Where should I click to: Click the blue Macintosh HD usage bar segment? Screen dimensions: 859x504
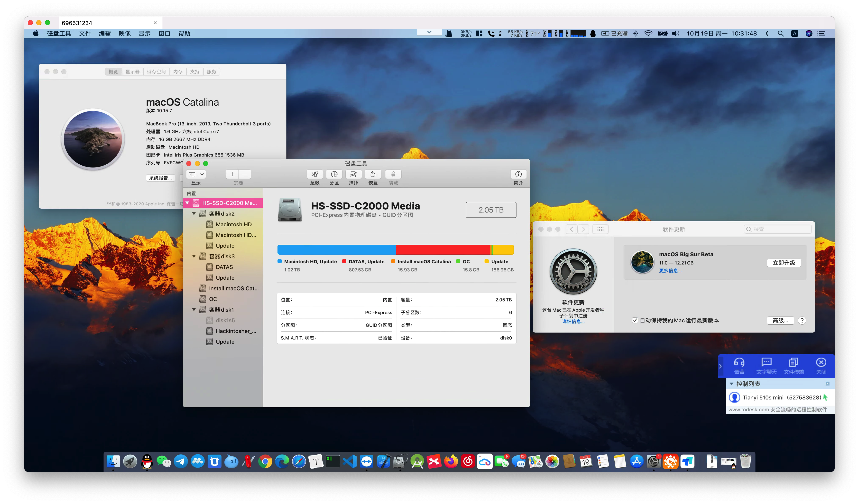pos(336,249)
